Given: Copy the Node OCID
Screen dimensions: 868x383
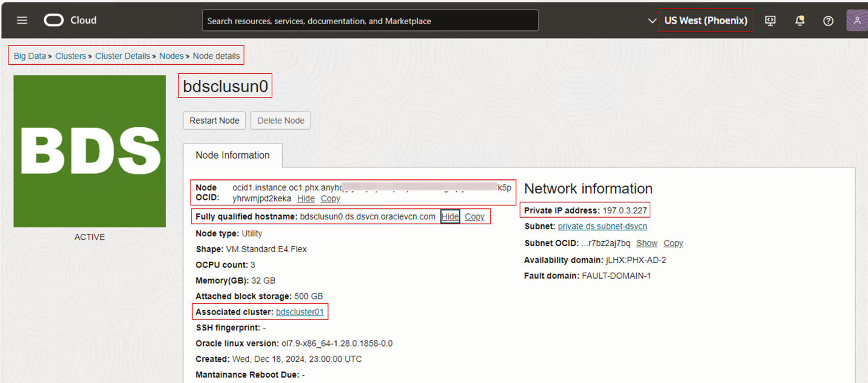Looking at the screenshot, I should coord(330,198).
